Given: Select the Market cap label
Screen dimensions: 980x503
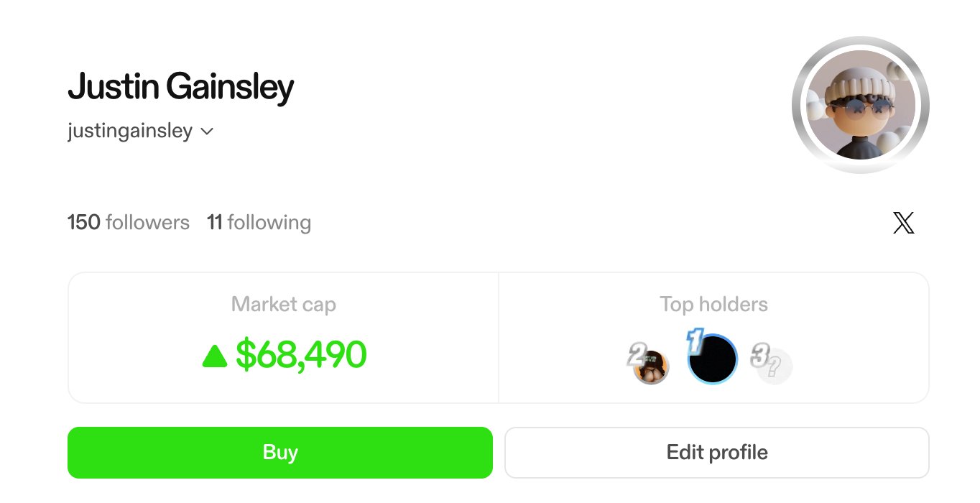Looking at the screenshot, I should point(284,305).
